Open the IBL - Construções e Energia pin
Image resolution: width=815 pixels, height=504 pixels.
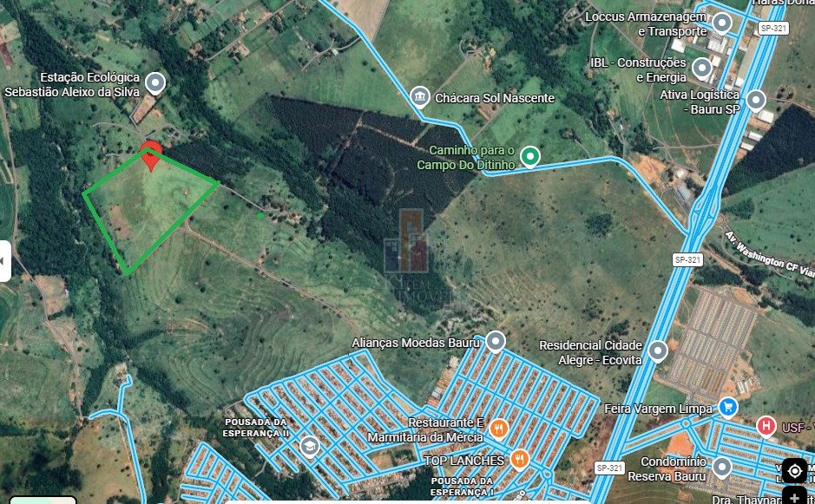point(702,68)
